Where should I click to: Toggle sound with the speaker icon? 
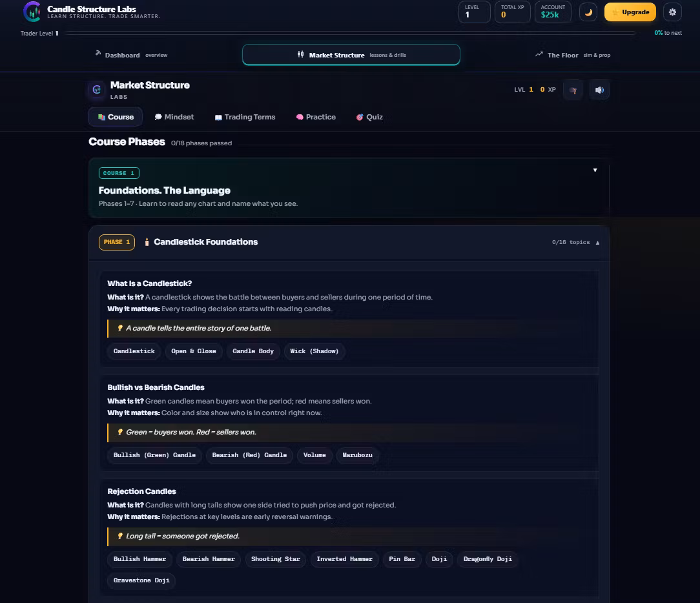(599, 90)
